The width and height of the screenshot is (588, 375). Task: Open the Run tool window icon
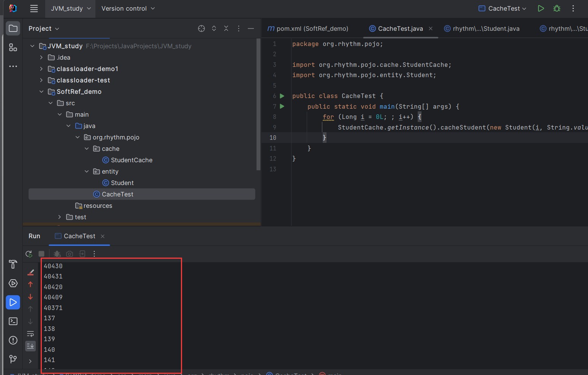[x=13, y=302]
